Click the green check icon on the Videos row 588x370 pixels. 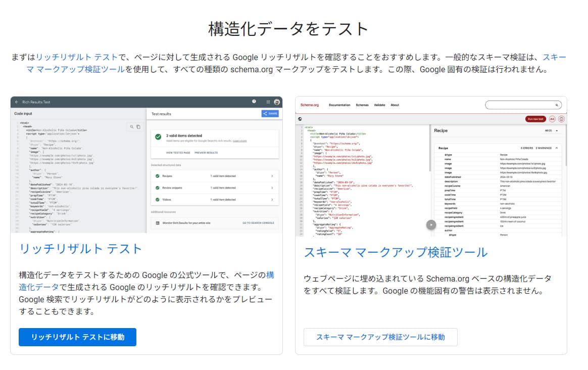tap(158, 200)
